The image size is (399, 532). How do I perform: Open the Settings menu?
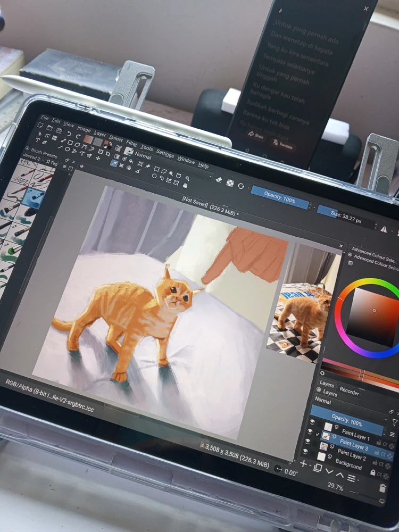pos(165,154)
